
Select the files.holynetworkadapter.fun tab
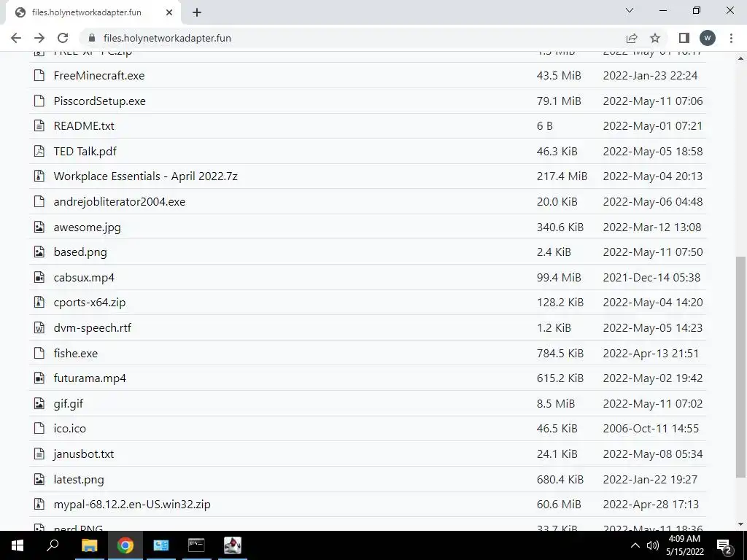(x=93, y=12)
